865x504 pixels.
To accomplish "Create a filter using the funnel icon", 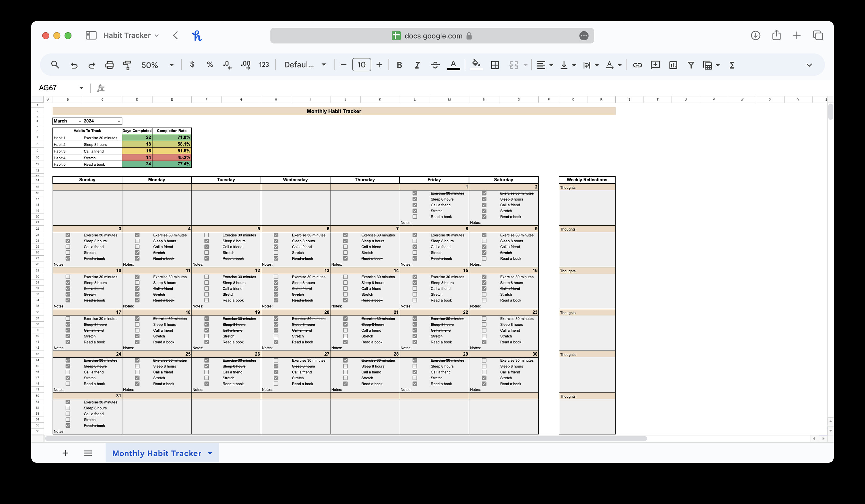I will [691, 65].
